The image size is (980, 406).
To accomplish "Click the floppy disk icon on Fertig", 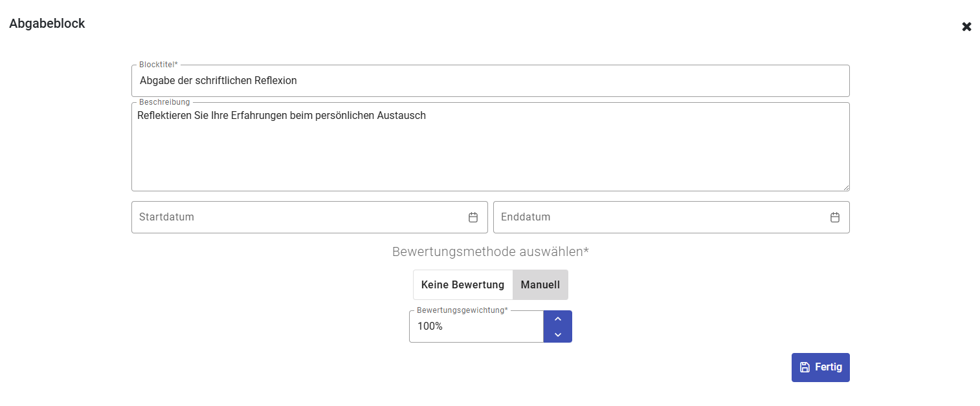I will [x=805, y=367].
